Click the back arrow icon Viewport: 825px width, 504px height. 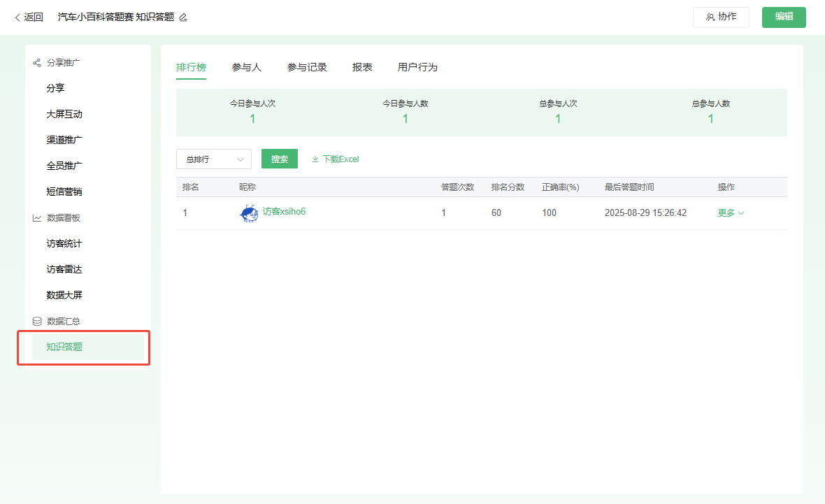[17, 17]
